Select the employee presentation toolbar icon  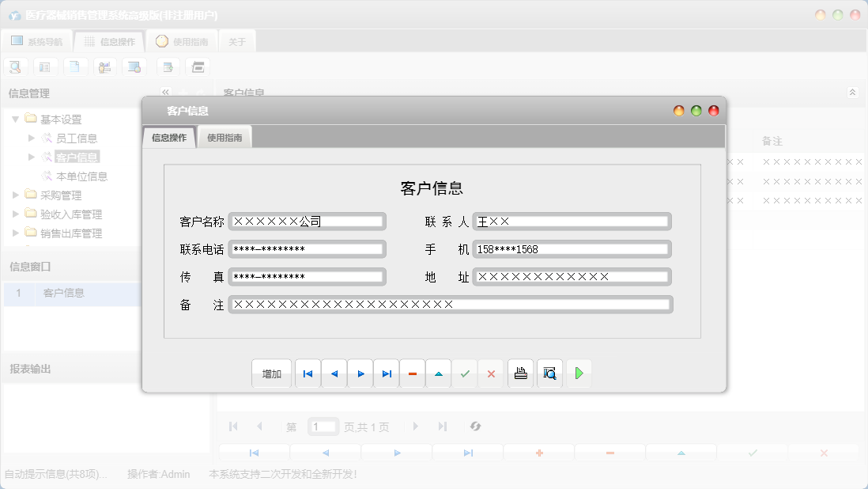point(104,66)
